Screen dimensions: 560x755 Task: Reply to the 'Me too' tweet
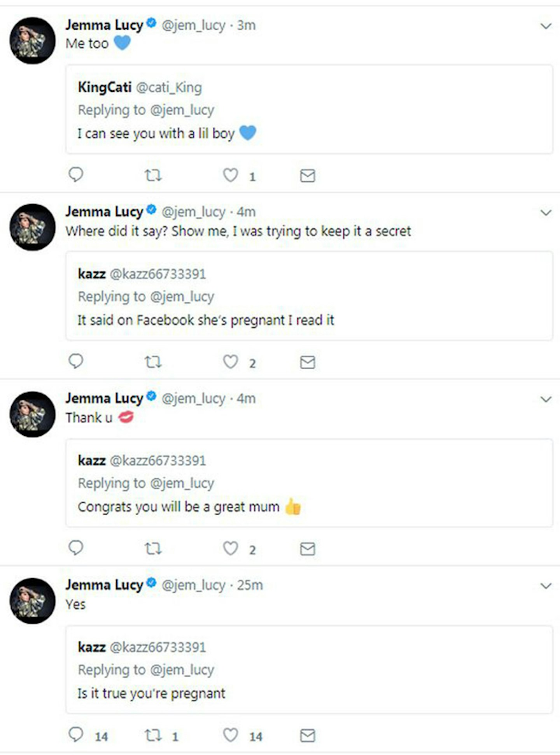76,175
